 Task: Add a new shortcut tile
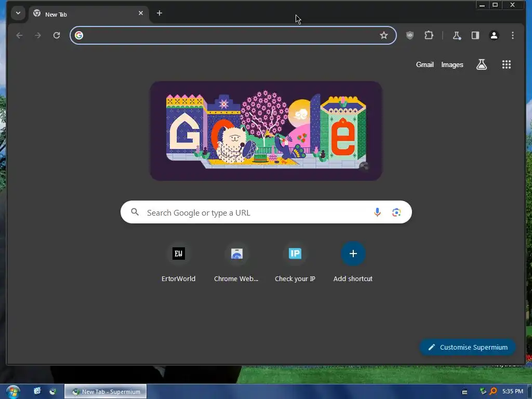coord(353,262)
